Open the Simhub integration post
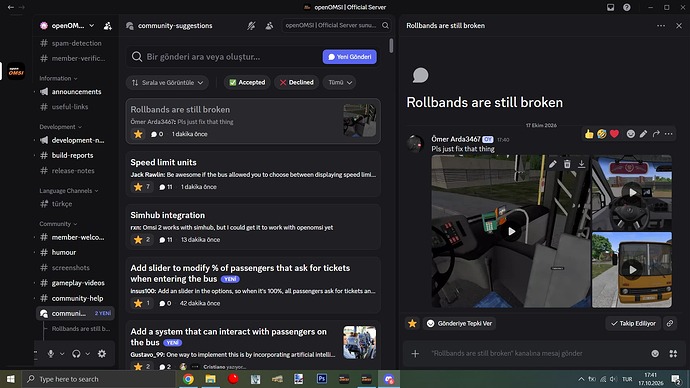690x388 pixels. click(x=253, y=227)
